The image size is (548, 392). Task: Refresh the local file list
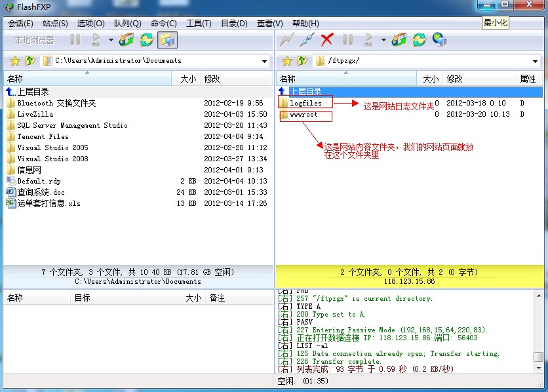click(x=147, y=40)
